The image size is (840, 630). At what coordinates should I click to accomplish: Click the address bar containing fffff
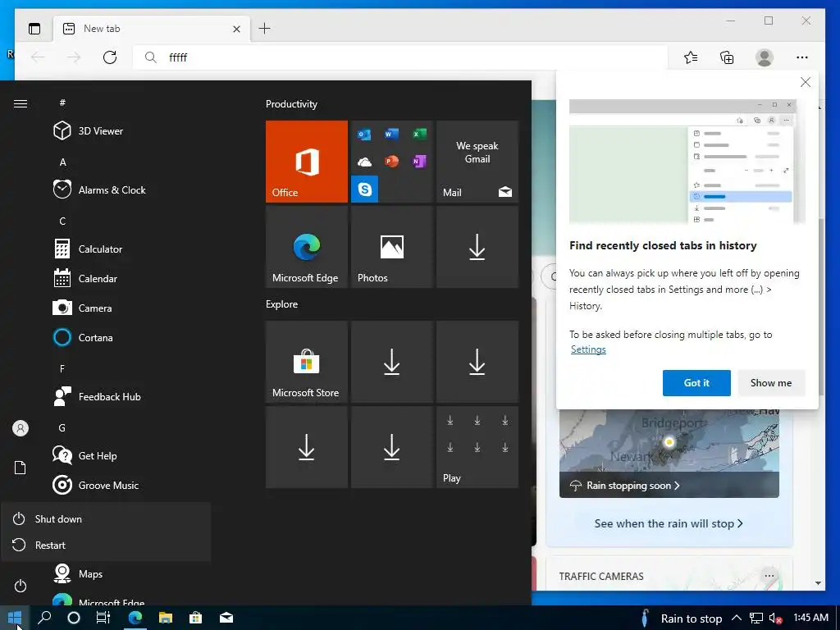400,57
